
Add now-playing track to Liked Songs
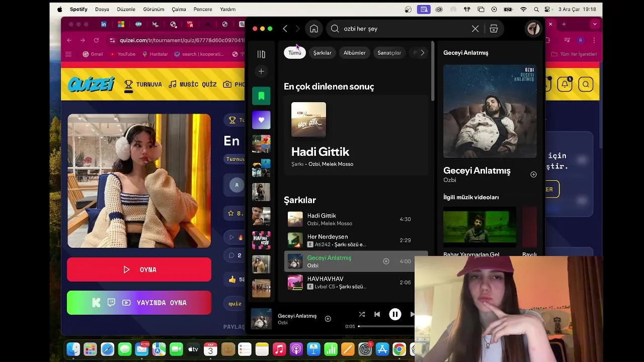point(328,319)
